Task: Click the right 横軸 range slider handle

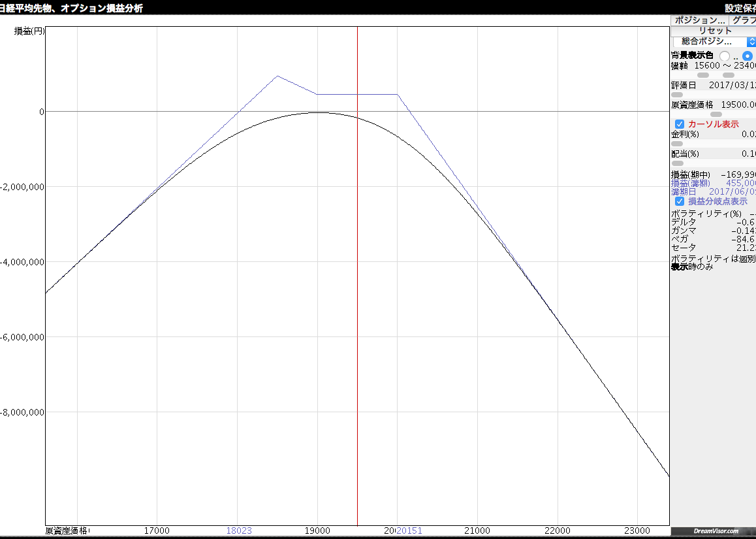Action: [x=729, y=75]
